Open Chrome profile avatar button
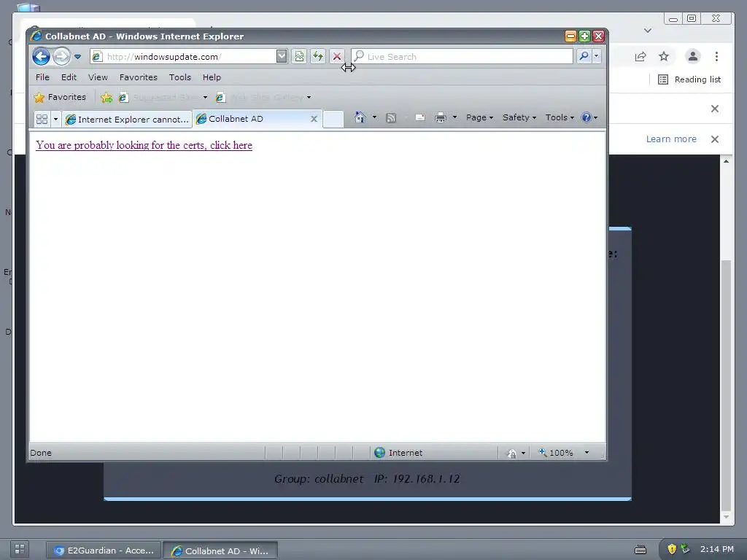 (693, 57)
